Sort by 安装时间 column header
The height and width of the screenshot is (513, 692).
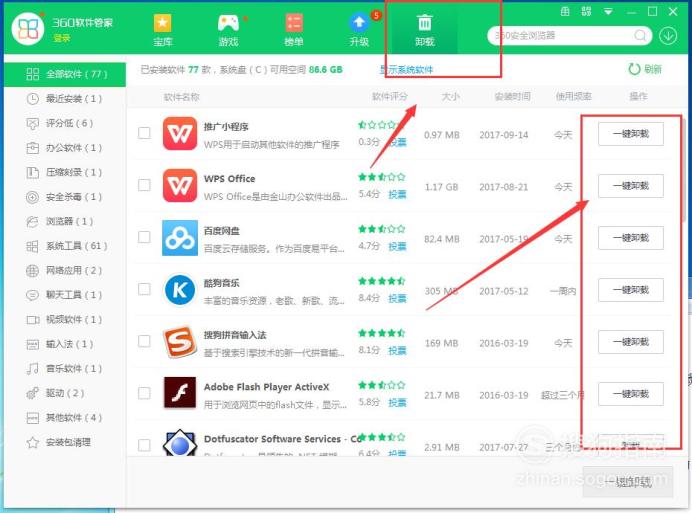(x=512, y=96)
